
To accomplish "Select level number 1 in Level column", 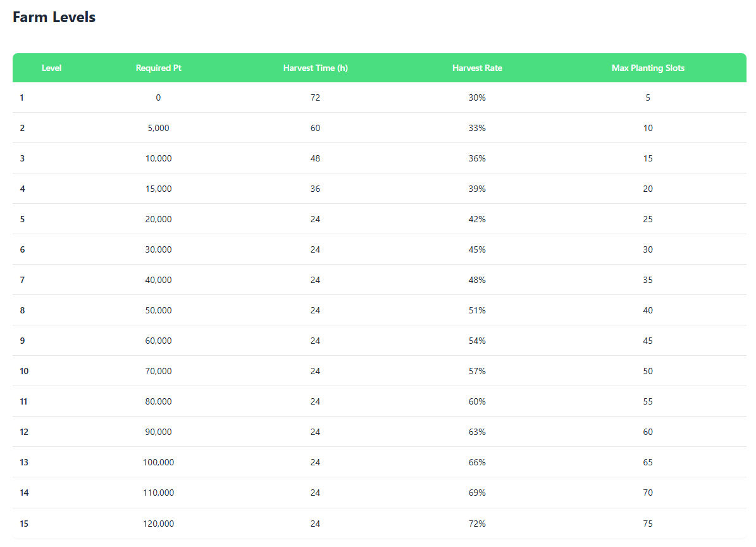I will [x=22, y=97].
